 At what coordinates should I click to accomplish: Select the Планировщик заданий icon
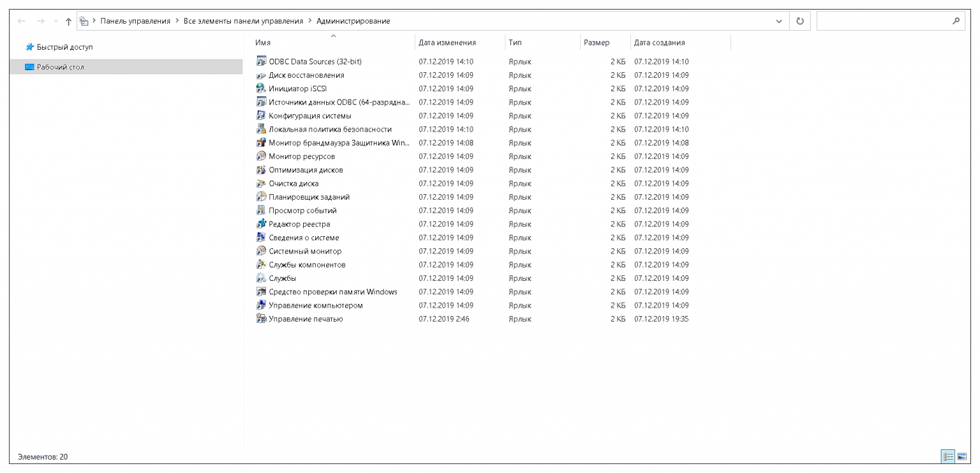260,197
